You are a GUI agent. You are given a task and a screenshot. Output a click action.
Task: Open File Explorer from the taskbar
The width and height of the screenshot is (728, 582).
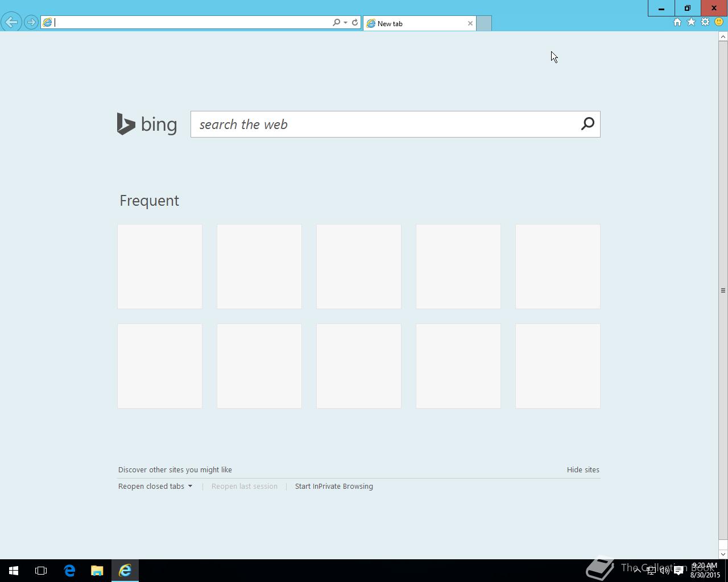pyautogui.click(x=97, y=571)
